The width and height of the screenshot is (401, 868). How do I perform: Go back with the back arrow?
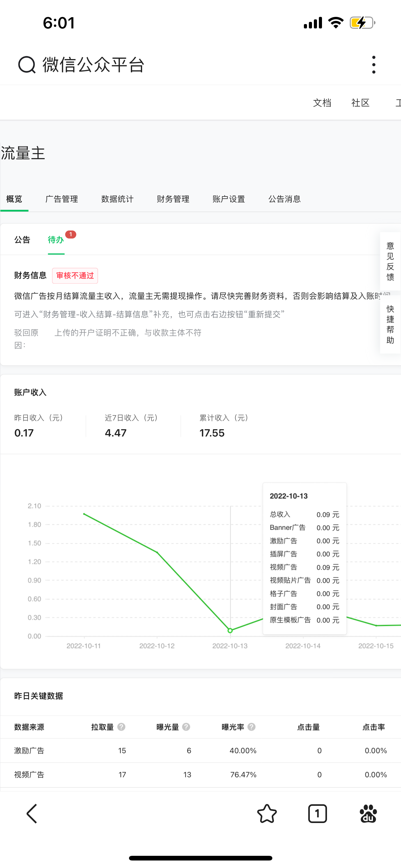coord(32,814)
